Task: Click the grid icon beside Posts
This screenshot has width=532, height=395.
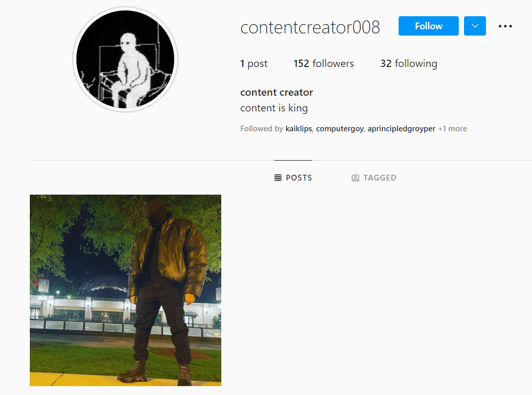Action: click(x=278, y=177)
